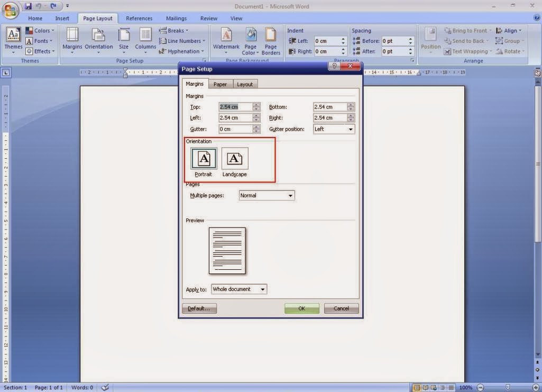Open the Themes gallery

(13, 40)
